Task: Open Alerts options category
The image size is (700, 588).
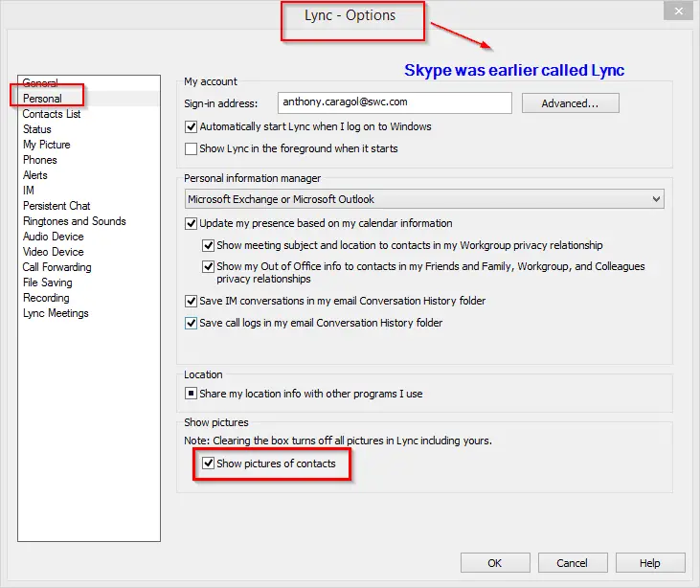Action: tap(34, 175)
